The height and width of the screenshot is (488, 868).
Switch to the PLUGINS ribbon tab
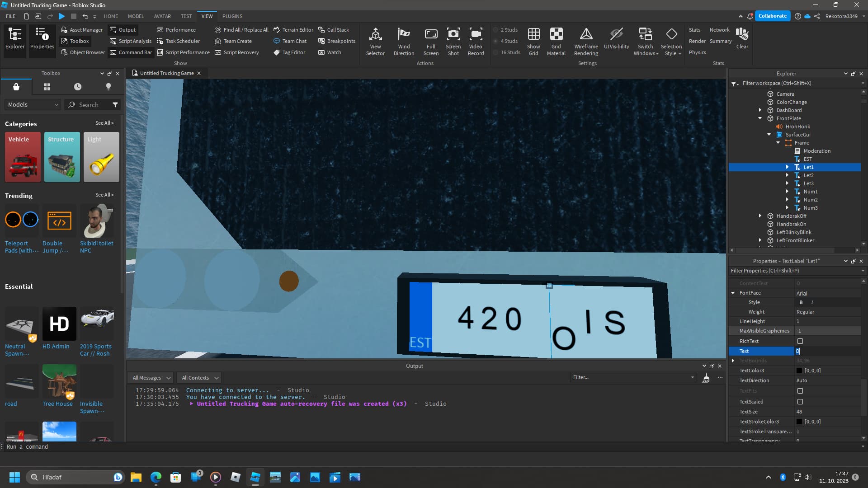[232, 16]
